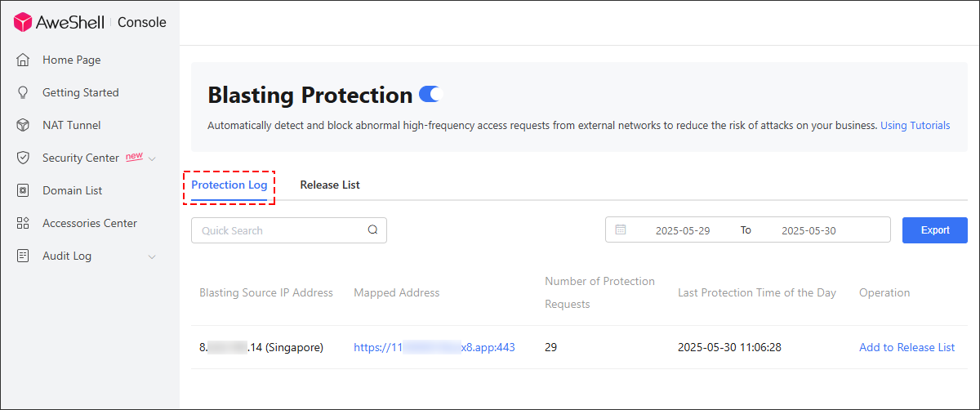
Task: Select the NAT Tunnel cube icon
Action: [x=24, y=125]
